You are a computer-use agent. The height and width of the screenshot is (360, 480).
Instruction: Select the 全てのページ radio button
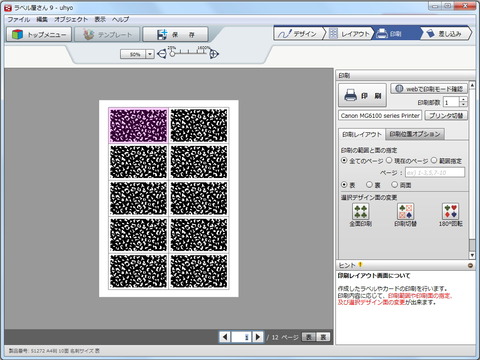pyautogui.click(x=344, y=161)
